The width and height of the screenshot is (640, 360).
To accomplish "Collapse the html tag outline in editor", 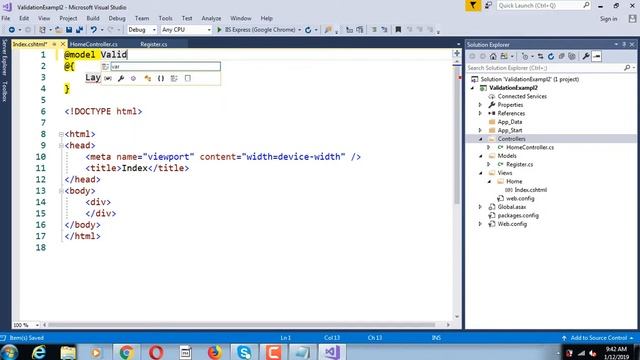I will [61, 134].
